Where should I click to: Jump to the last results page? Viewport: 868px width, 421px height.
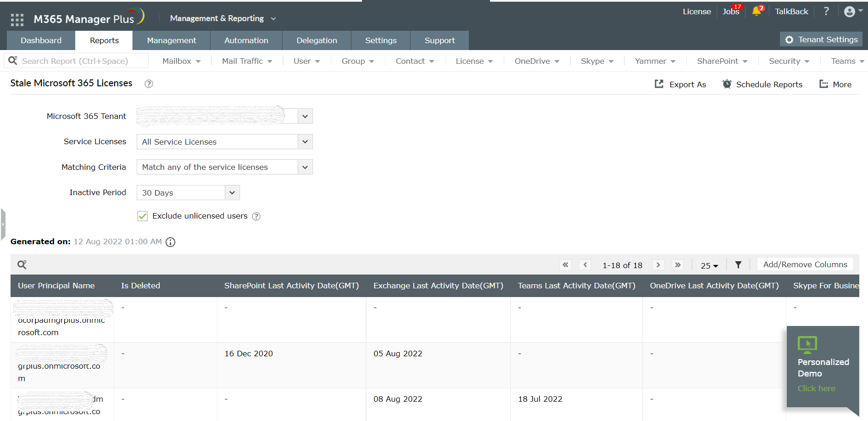(x=678, y=265)
